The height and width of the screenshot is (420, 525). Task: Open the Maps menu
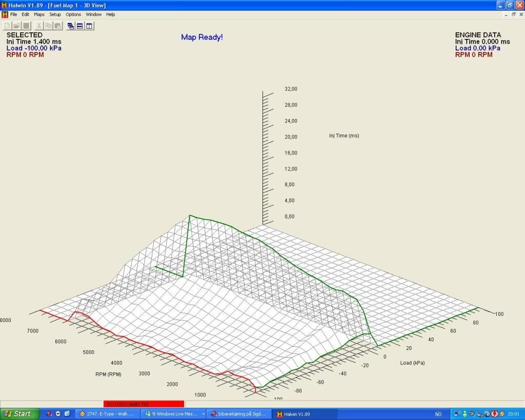[39, 14]
